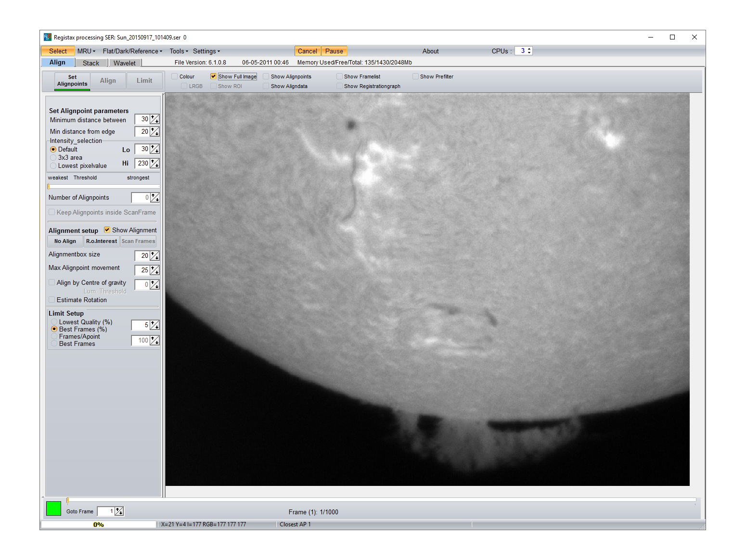746x560 pixels.
Task: Open the Tools dropdown menu
Action: click(x=179, y=51)
